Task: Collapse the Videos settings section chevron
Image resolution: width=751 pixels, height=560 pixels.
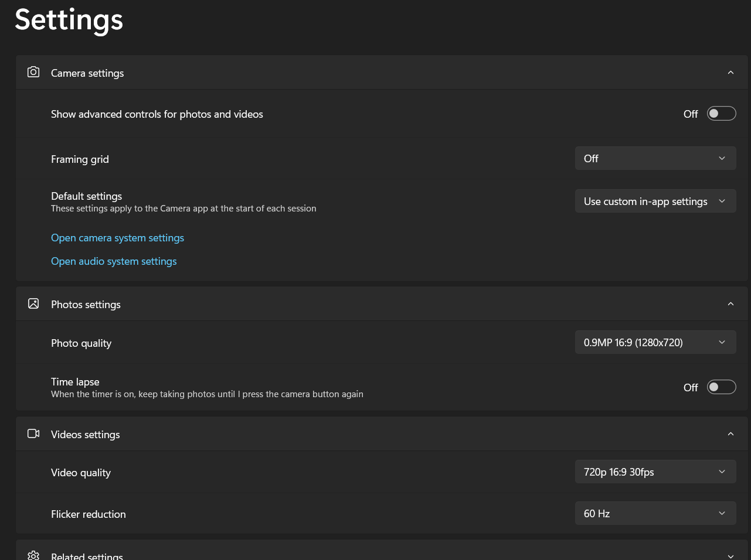Action: point(730,434)
